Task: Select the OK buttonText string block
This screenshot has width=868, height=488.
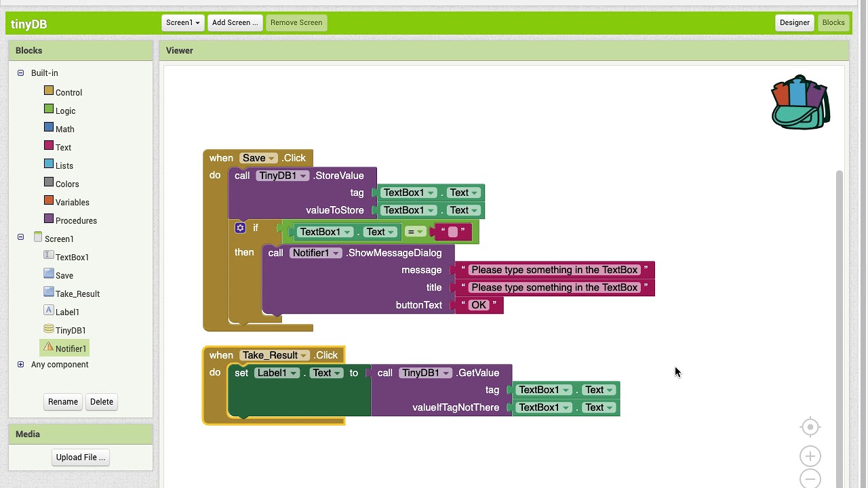Action: click(x=479, y=305)
